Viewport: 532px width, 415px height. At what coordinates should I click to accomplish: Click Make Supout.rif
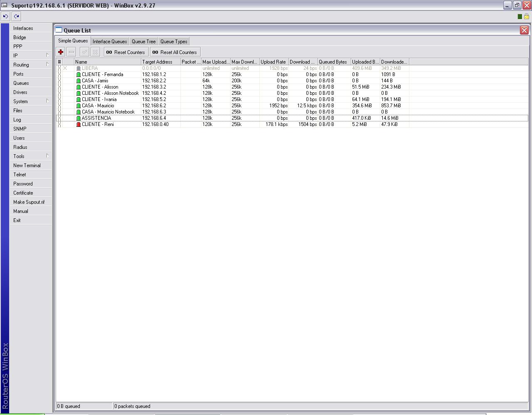tap(31, 202)
